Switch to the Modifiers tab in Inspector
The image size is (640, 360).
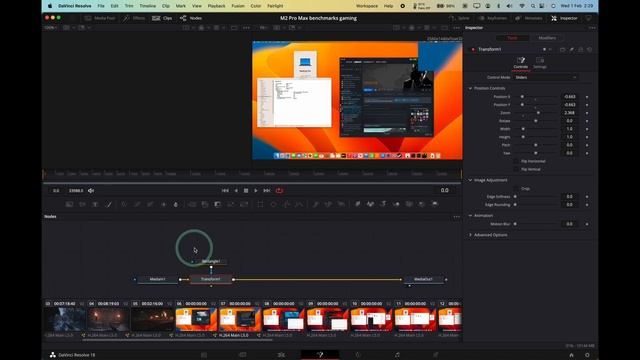click(547, 38)
